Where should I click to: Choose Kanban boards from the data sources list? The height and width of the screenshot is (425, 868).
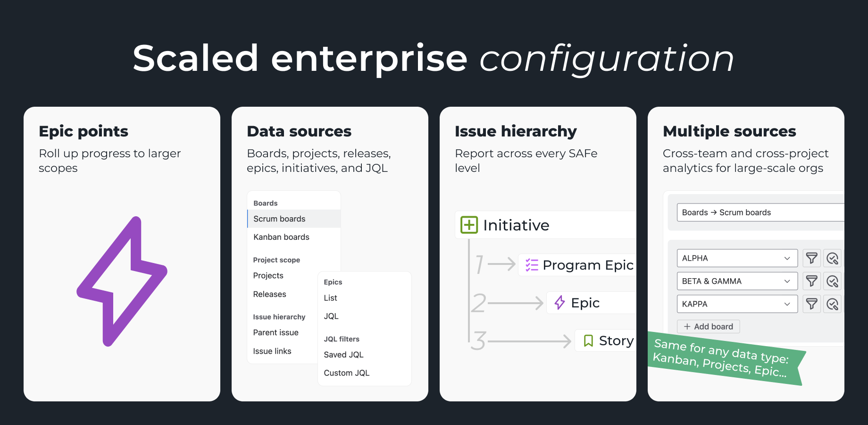[281, 237]
